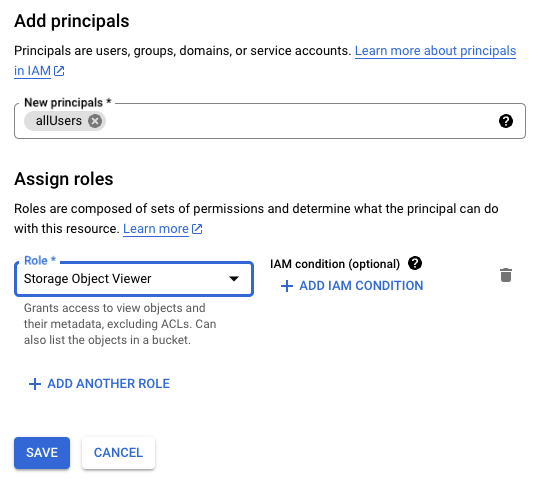Viewport: 538px width, 484px height.
Task: Open 'Learn more about principals' link
Action: [435, 51]
